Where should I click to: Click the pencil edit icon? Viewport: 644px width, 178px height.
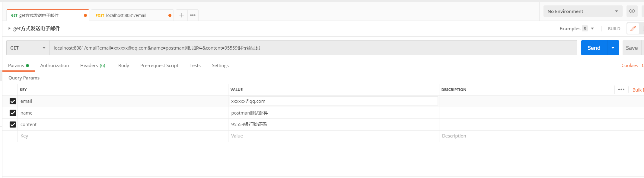633,28
